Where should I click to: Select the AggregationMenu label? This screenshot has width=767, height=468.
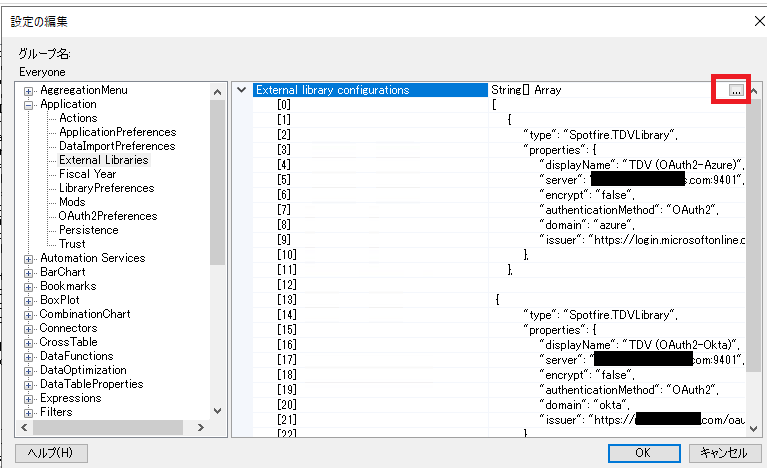(84, 90)
